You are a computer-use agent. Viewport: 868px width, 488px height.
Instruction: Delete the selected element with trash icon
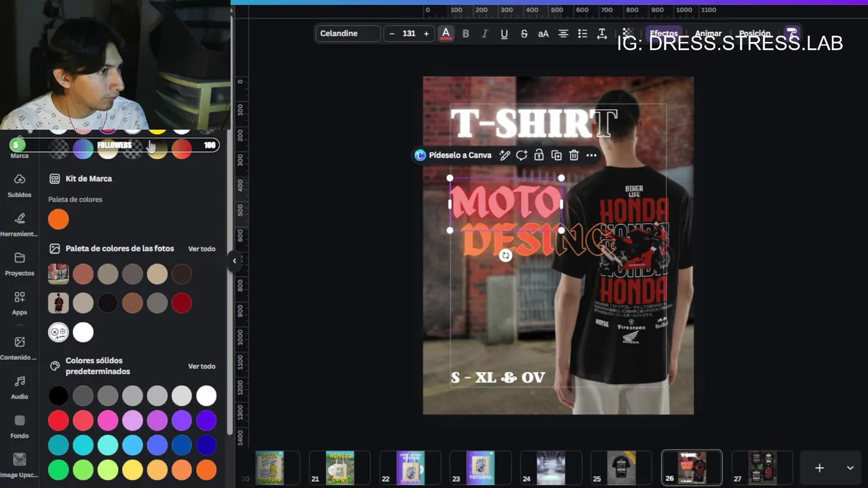tap(574, 155)
